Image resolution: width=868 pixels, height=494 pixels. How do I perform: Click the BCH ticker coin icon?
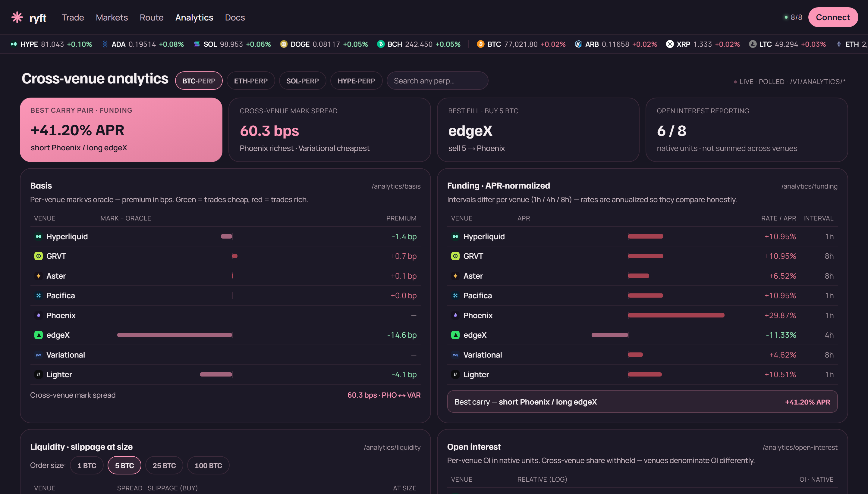381,44
